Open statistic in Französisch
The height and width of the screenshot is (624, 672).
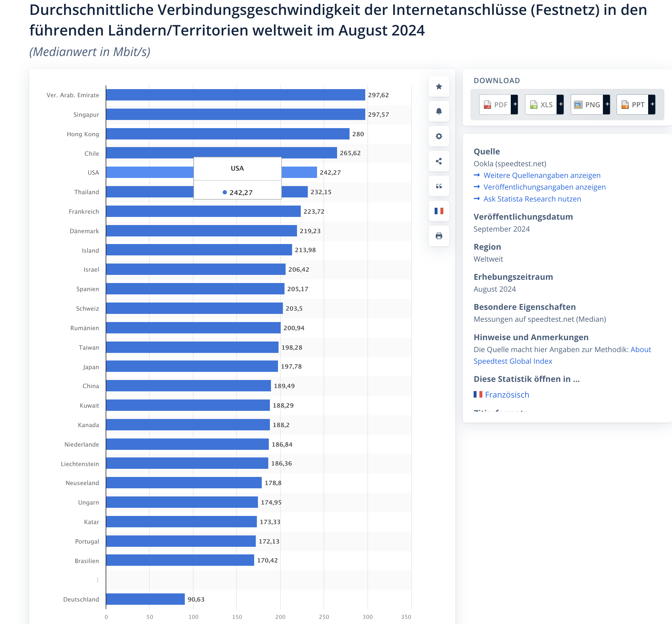(507, 394)
